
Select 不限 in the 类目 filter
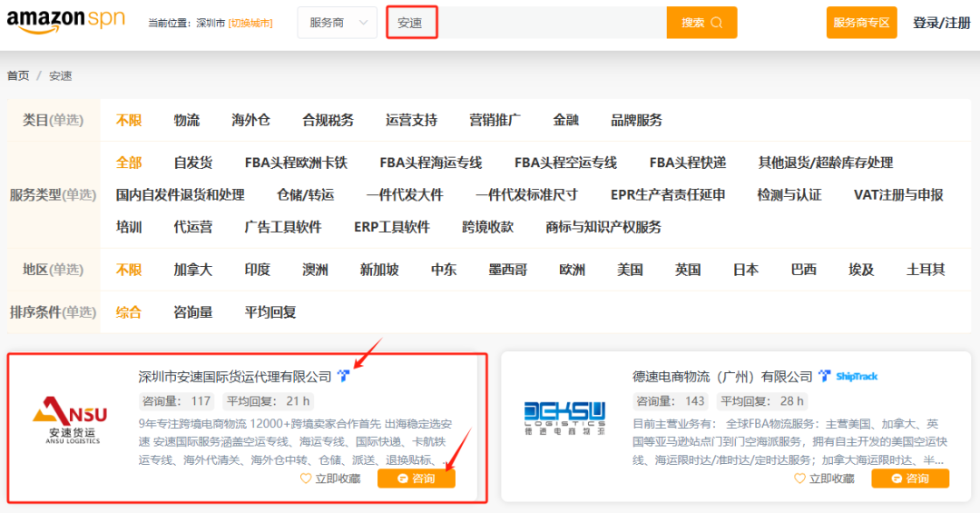(129, 120)
